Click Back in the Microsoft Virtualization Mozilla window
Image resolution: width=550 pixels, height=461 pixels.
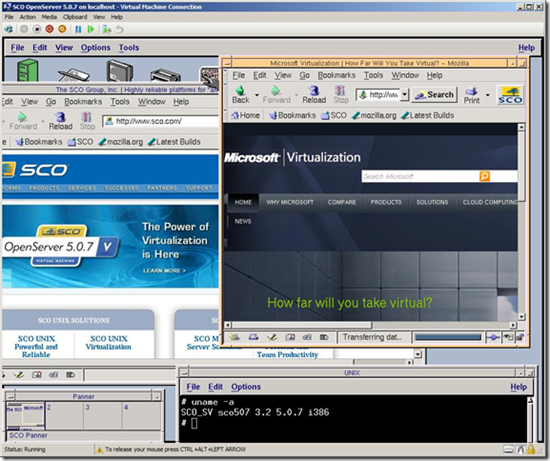pos(241,95)
